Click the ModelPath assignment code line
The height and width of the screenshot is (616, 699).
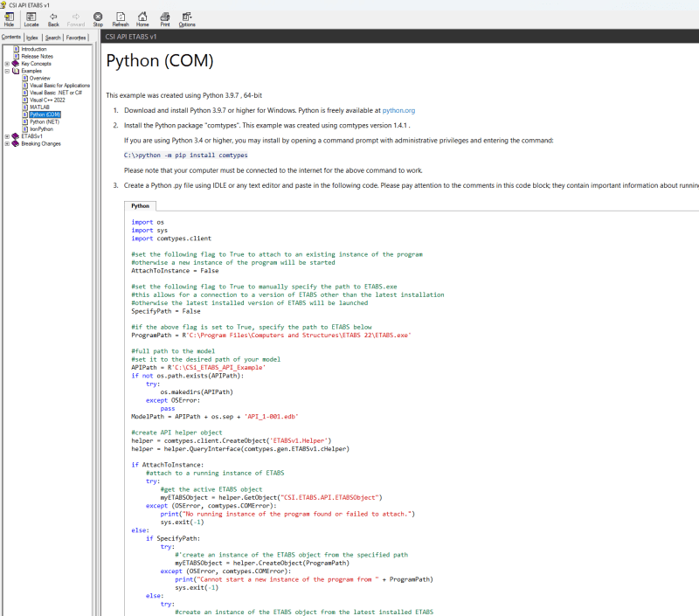pos(214,416)
